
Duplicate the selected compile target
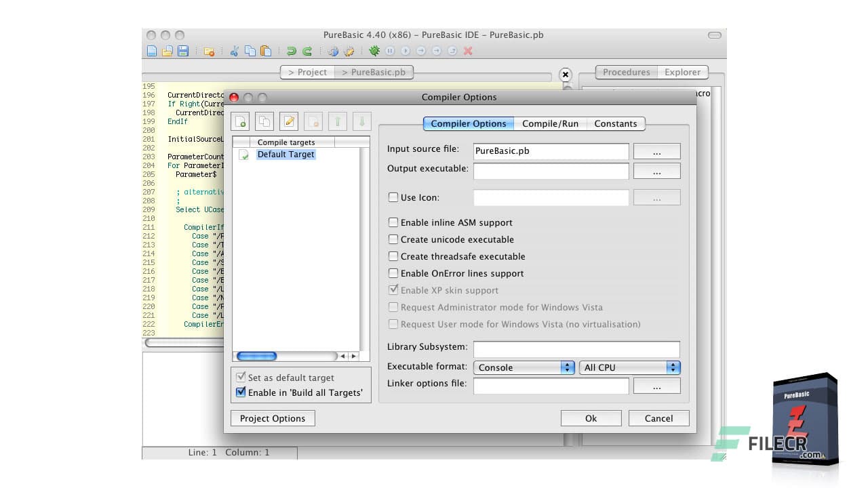pos(264,121)
